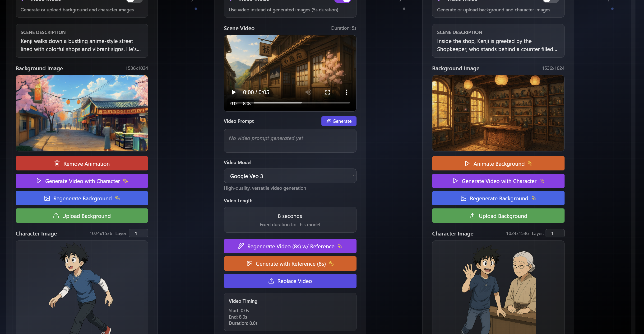644x334 pixels.
Task: Open the Google Veo 3 video model dropdown
Action: pyautogui.click(x=290, y=176)
